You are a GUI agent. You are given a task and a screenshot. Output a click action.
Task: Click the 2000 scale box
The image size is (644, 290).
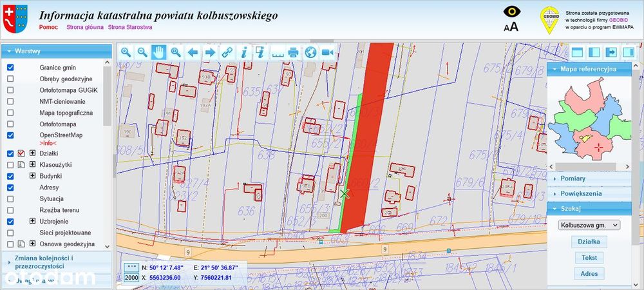point(131,278)
